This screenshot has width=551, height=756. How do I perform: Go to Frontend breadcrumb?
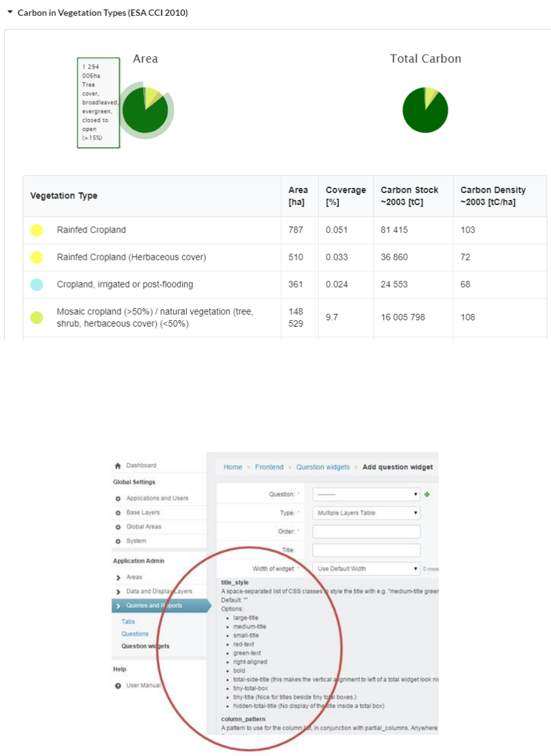point(269,467)
